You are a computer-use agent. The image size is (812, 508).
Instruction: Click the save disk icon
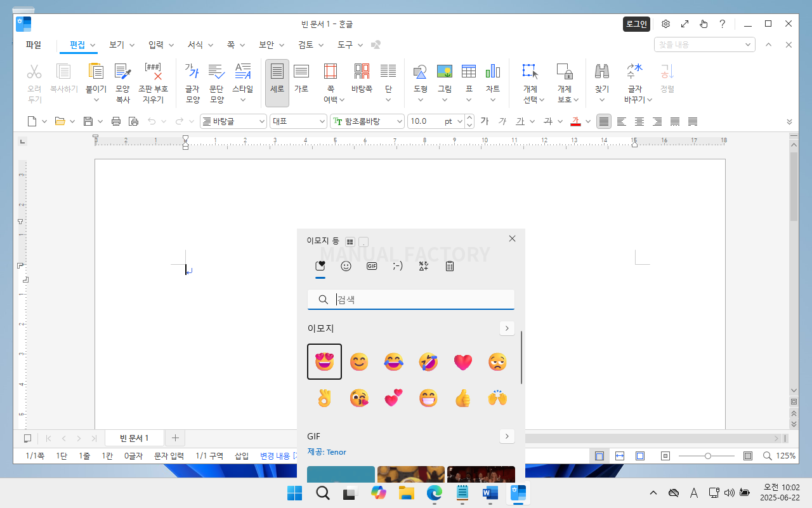pos(89,121)
